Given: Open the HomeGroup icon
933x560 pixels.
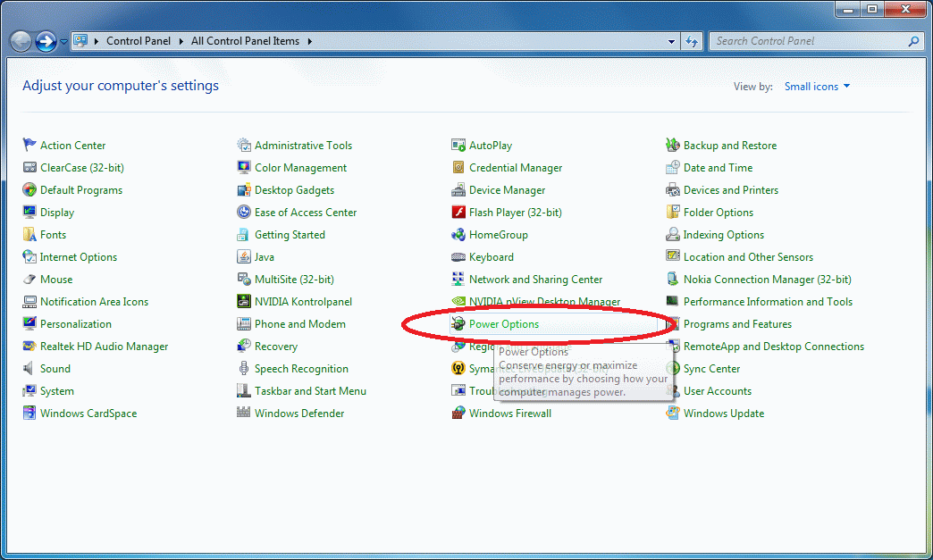Looking at the screenshot, I should point(458,234).
